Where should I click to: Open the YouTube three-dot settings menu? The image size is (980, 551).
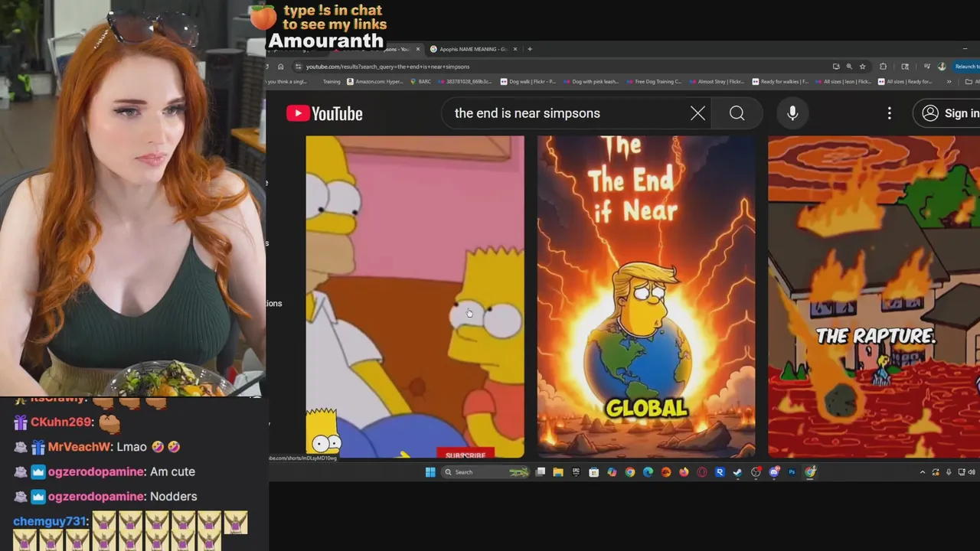pyautogui.click(x=889, y=113)
